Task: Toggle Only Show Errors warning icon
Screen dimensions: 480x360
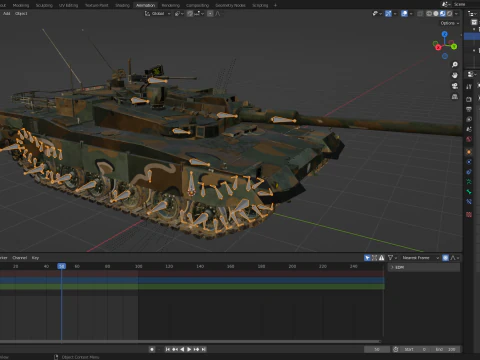Action: [382, 258]
